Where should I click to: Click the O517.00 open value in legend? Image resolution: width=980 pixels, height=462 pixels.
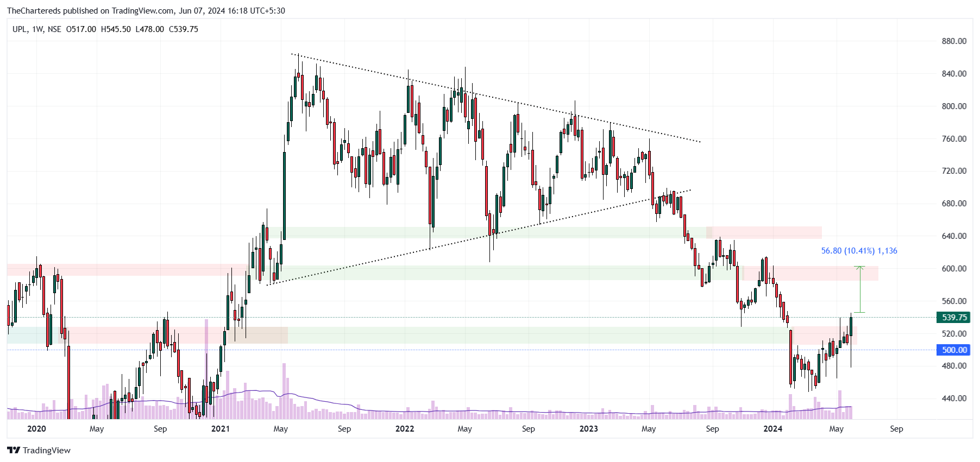pos(81,29)
